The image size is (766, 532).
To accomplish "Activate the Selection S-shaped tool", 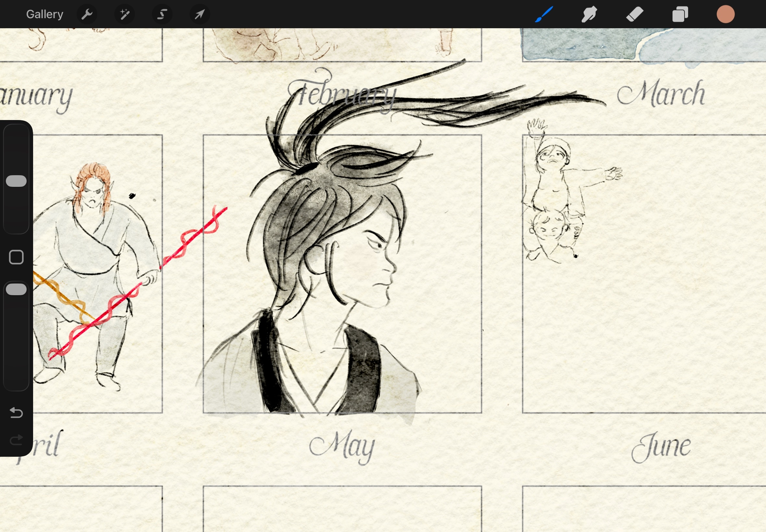I will [162, 14].
